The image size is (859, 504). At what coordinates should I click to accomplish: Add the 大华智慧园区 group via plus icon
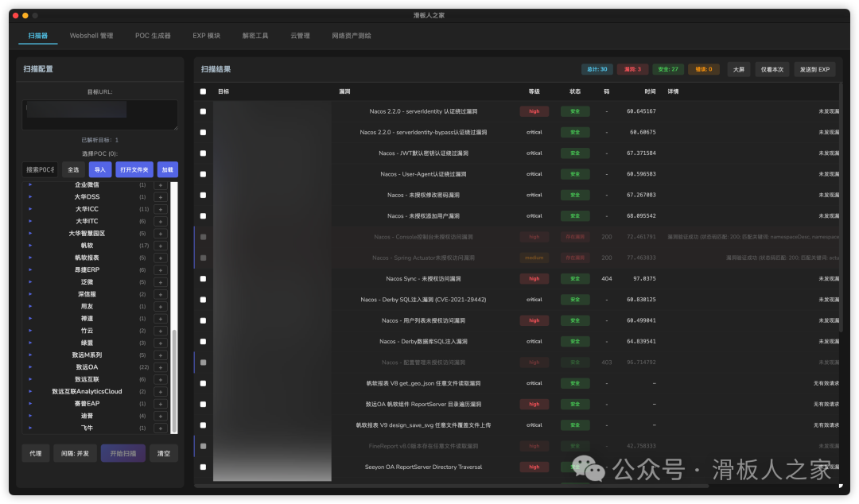161,234
